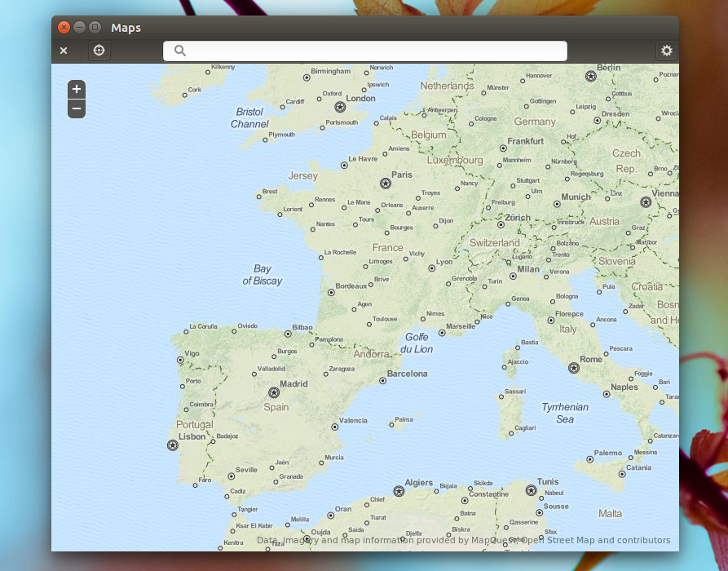728x571 pixels.
Task: Select the Algiers map marker
Action: click(399, 490)
